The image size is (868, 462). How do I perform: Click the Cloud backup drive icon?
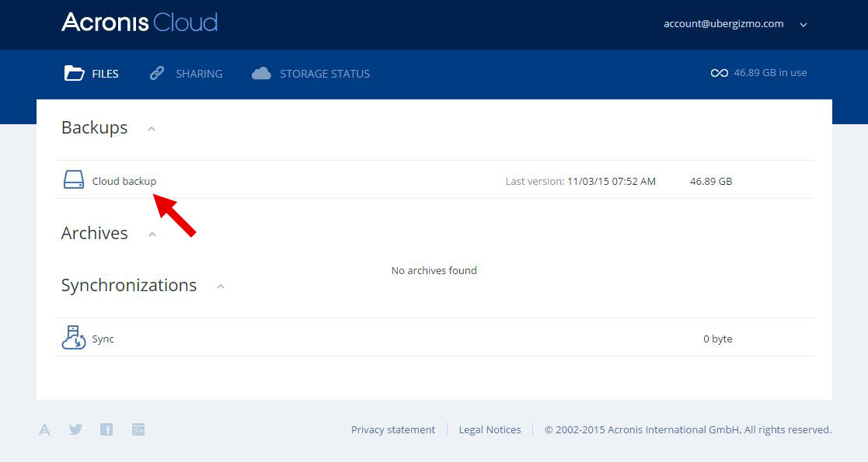coord(74,179)
